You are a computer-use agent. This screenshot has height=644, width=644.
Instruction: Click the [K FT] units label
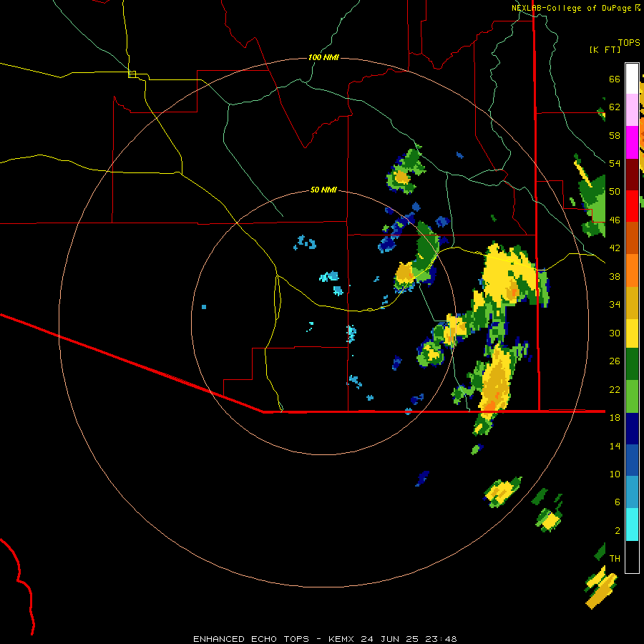pos(605,49)
